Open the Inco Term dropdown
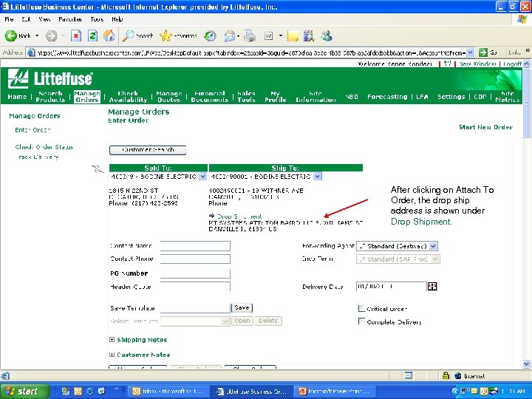The height and width of the screenshot is (399, 532). 435,259
